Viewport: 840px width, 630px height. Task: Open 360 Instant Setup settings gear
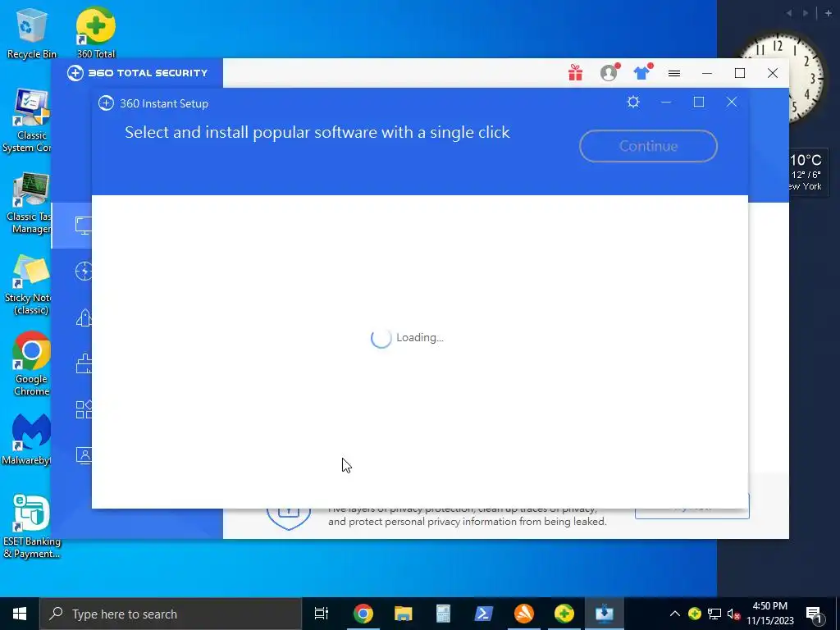pyautogui.click(x=633, y=102)
